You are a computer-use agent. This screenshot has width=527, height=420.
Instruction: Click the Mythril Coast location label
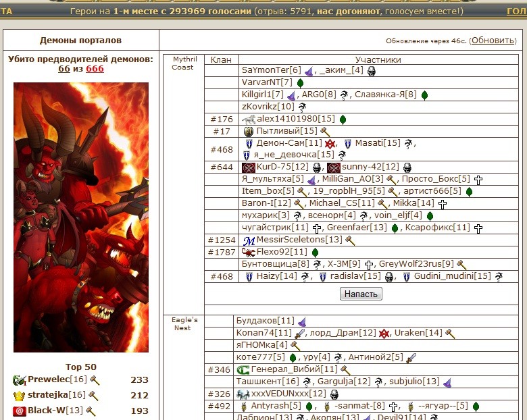coord(183,63)
